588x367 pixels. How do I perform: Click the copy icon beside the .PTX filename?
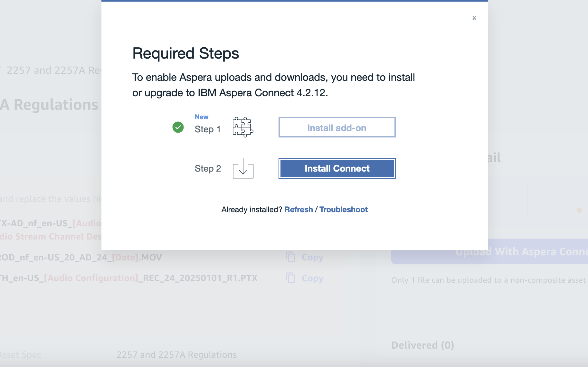290,278
